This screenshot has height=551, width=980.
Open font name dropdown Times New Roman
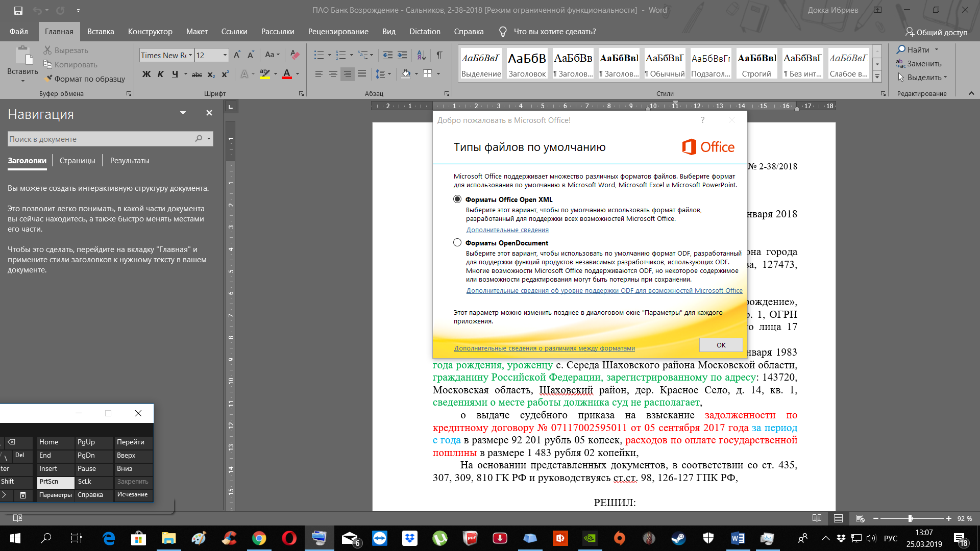(190, 55)
